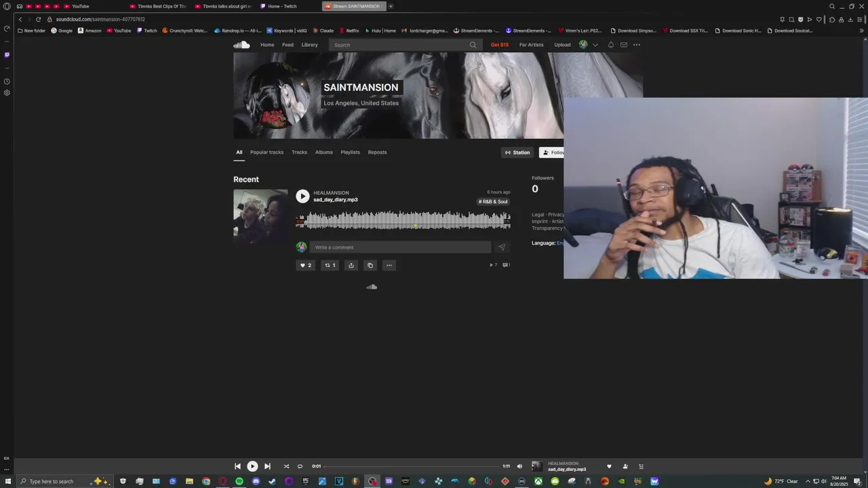Start the SAINTMANSION Station
Screen dimensions: 868x488
point(517,152)
